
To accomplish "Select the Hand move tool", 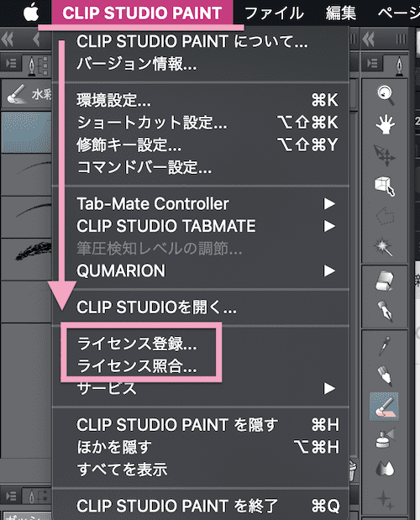I will coord(385,124).
